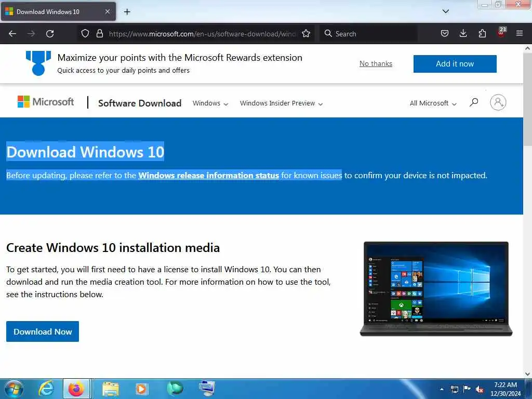This screenshot has width=532, height=399.
Task: Click into the Firefox Search box
Action: tap(368, 34)
